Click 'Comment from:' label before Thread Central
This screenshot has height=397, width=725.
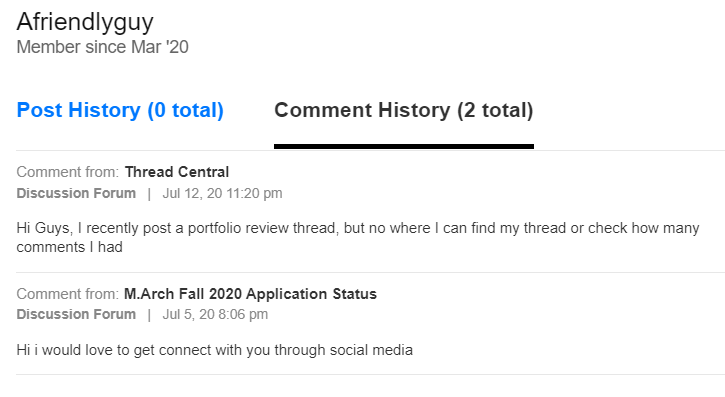(68, 172)
